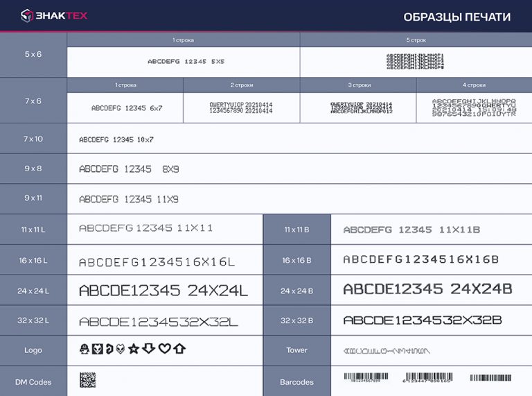The image size is (532, 396).
Task: Click the '1 строка' header in 7x6 row
Action: pos(125,85)
